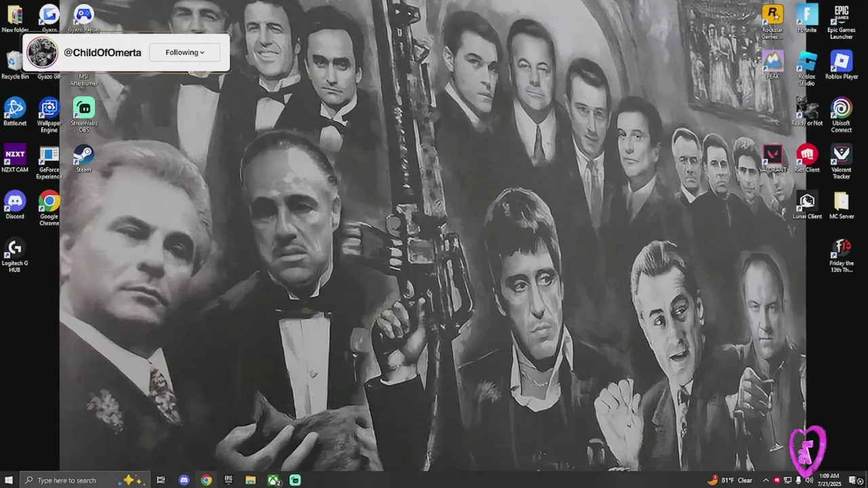Image resolution: width=868 pixels, height=488 pixels.
Task: Open the Discord desktop shortcut
Action: (x=15, y=205)
